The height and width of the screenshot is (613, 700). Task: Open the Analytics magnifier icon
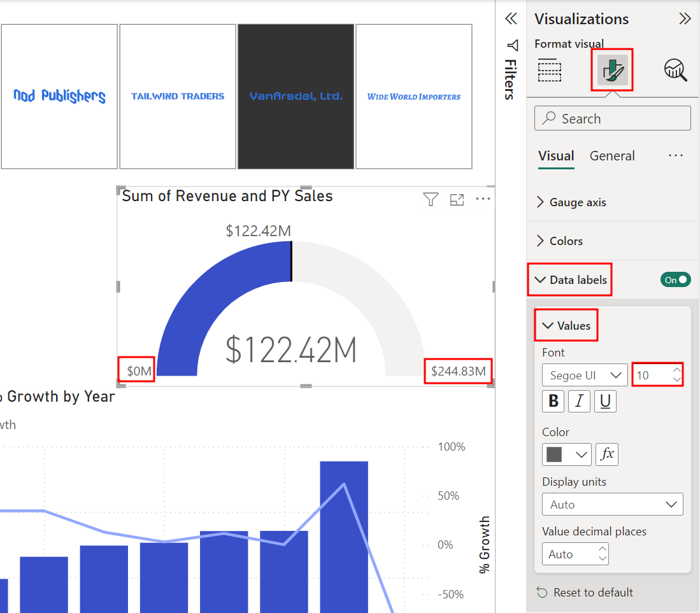tap(675, 69)
